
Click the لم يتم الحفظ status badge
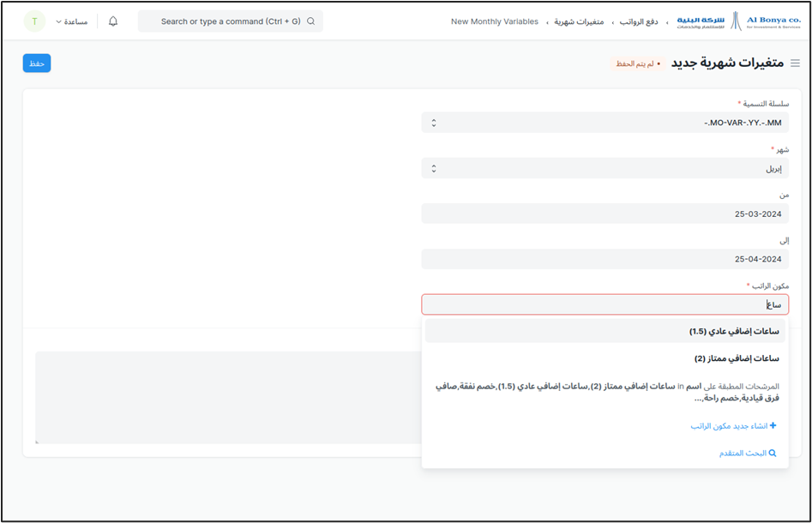pyautogui.click(x=636, y=64)
